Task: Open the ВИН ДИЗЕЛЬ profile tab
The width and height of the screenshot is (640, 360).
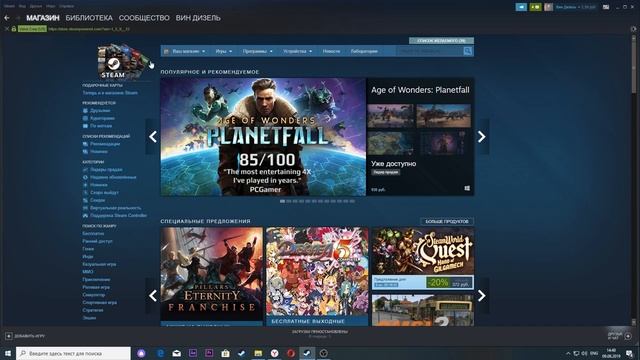Action: coord(198,18)
